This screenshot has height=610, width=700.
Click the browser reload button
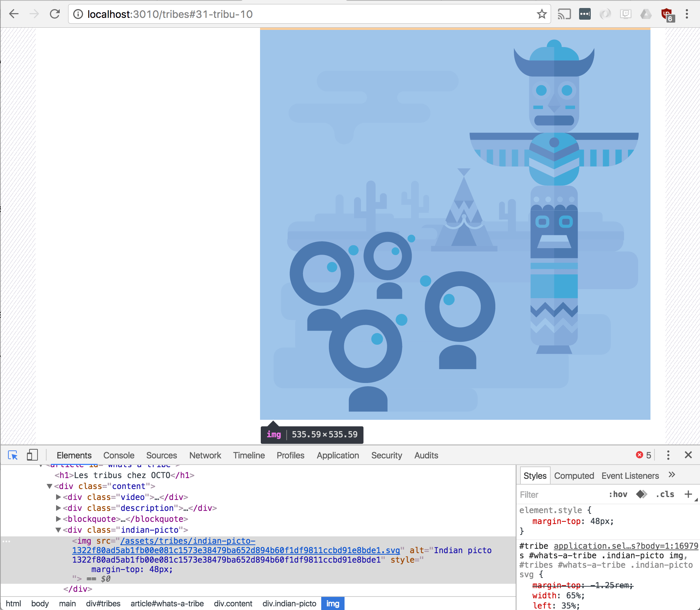pyautogui.click(x=55, y=14)
